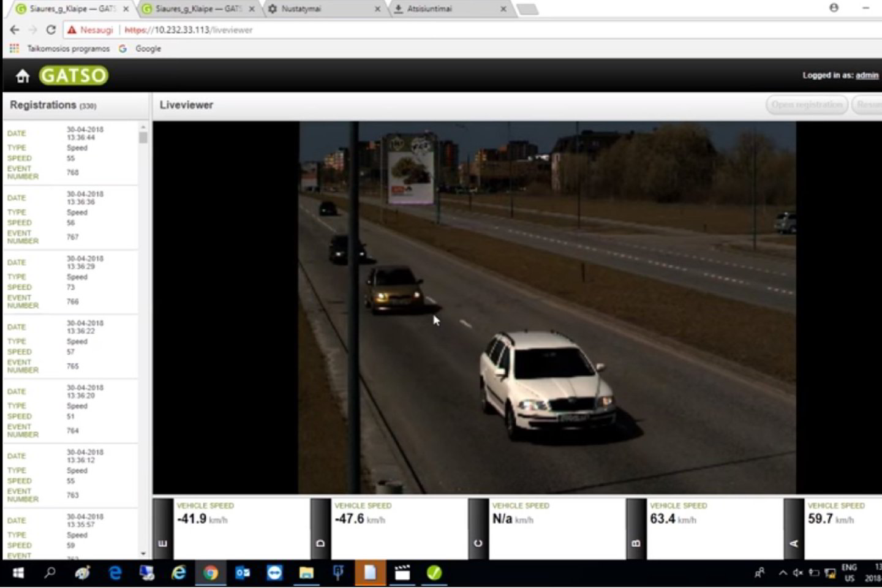Go back with browser back arrow

[x=15, y=29]
